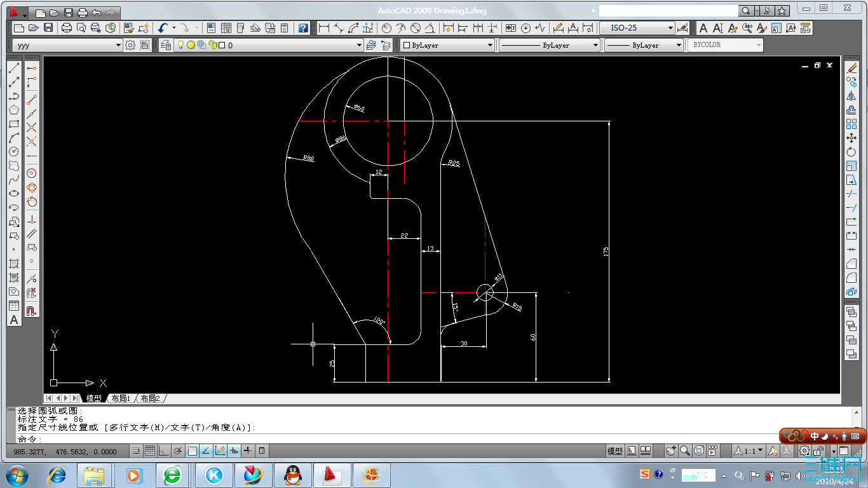
Task: Launch Match Properties paintbrush tool
Action: [x=128, y=28]
